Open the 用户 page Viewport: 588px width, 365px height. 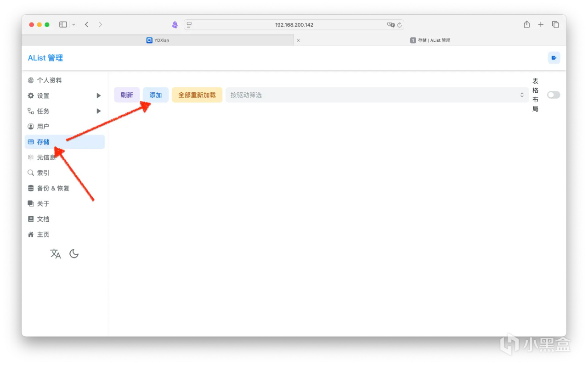click(65, 126)
